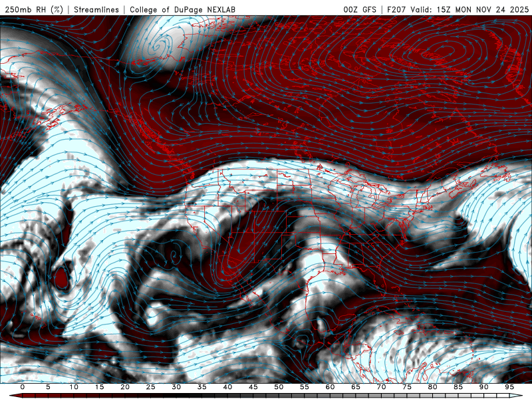Click the "55" tick on the color scale

pos(305,387)
